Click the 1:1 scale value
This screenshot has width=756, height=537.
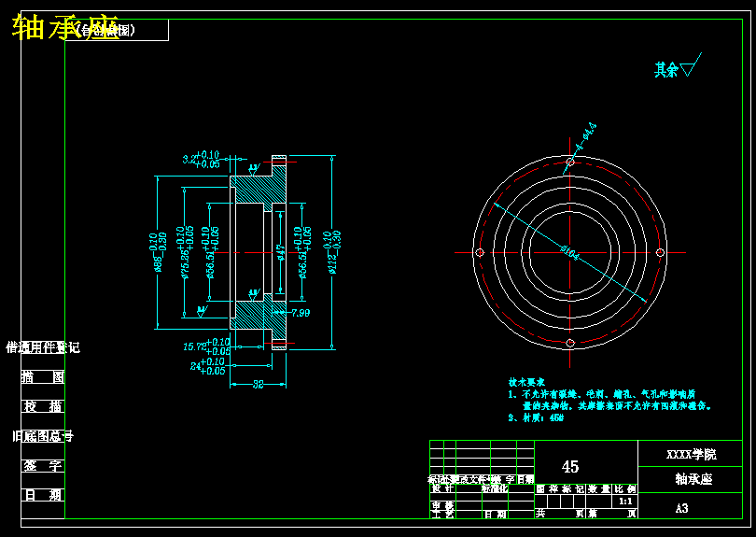625,502
